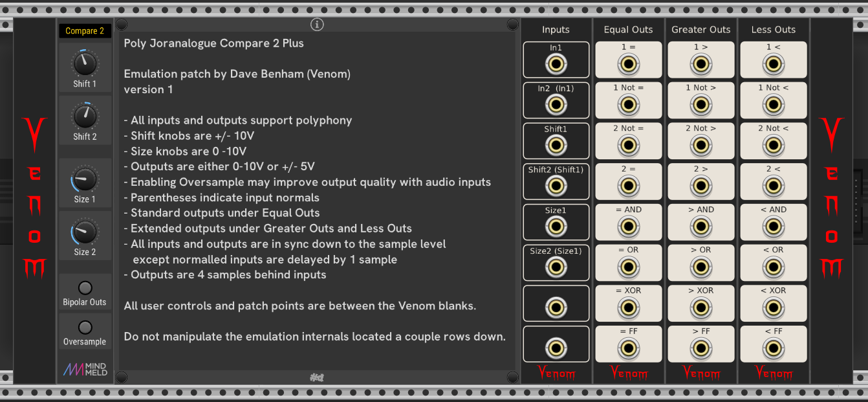Viewport: 868px width, 402px height.
Task: Click the In1 input jack
Action: click(x=556, y=65)
